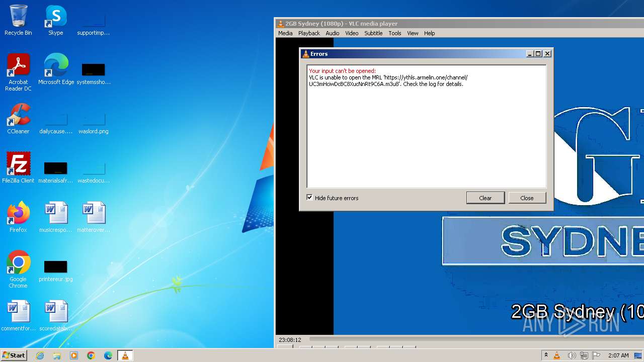Click the VLC seek bar

point(475,340)
